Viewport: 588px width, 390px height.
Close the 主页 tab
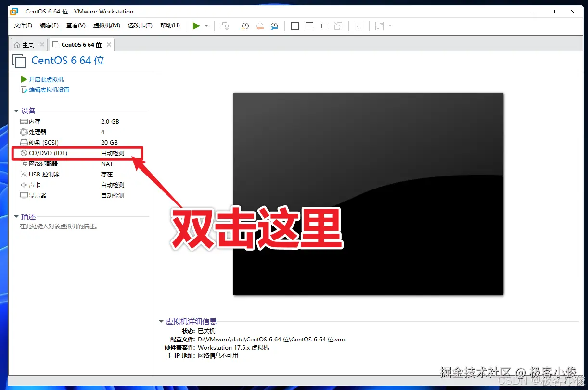(x=42, y=45)
